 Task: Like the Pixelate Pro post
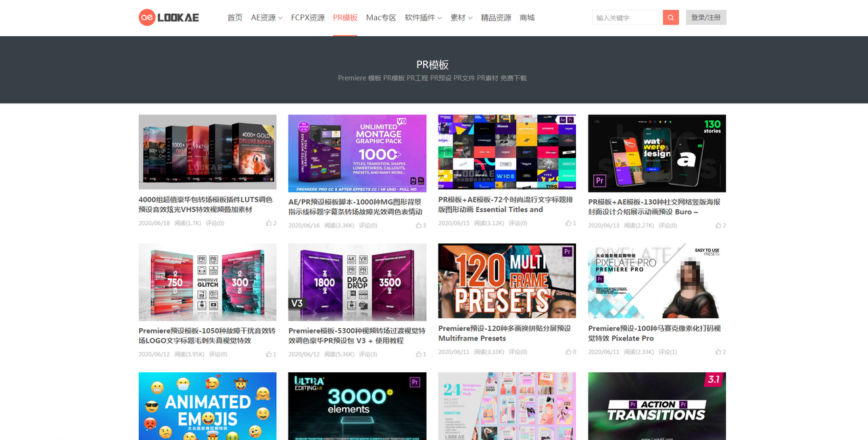coord(719,352)
